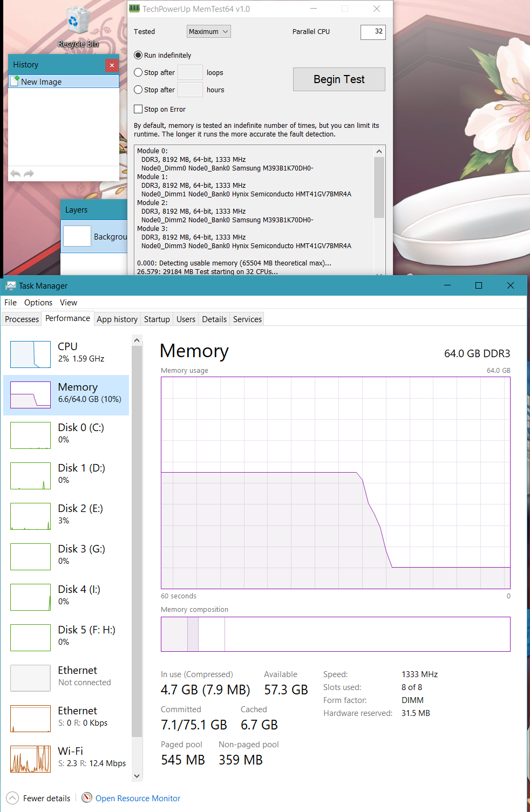Click the MemTest64 log scrollbar thumb
This screenshot has width=530, height=812.
coord(379,187)
